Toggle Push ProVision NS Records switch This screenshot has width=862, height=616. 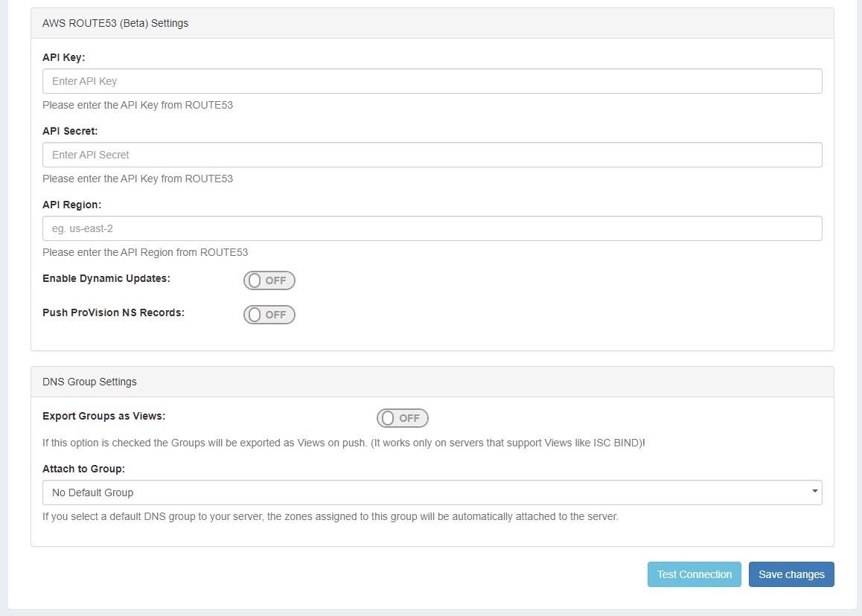click(269, 315)
